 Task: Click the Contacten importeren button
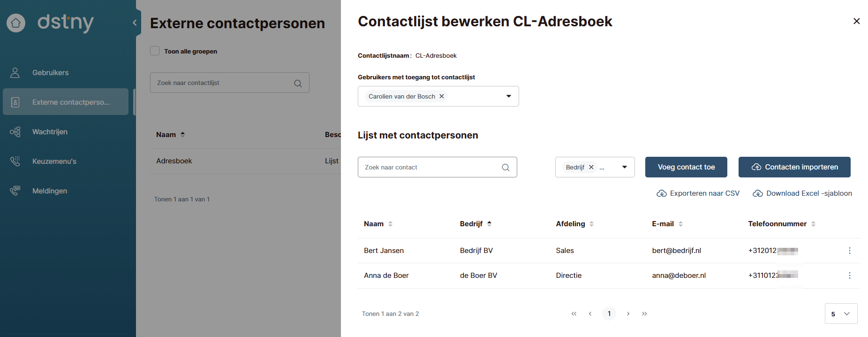coord(794,168)
